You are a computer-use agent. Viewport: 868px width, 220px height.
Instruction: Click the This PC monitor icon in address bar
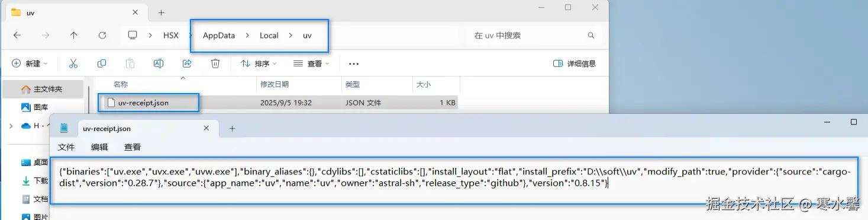[x=133, y=36]
